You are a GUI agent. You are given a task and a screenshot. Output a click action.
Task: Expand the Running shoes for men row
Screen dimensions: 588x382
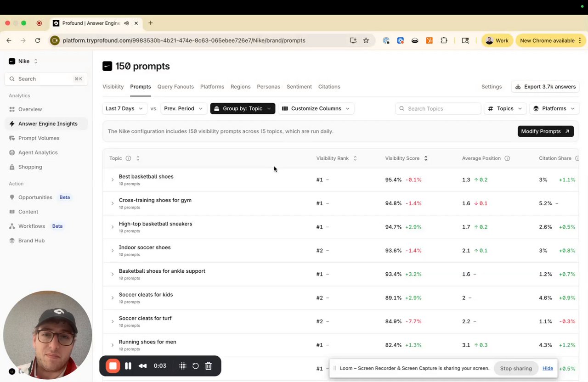[113, 345]
